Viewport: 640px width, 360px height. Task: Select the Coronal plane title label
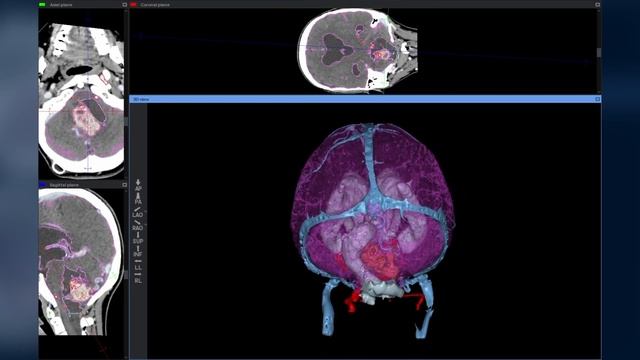[155, 5]
